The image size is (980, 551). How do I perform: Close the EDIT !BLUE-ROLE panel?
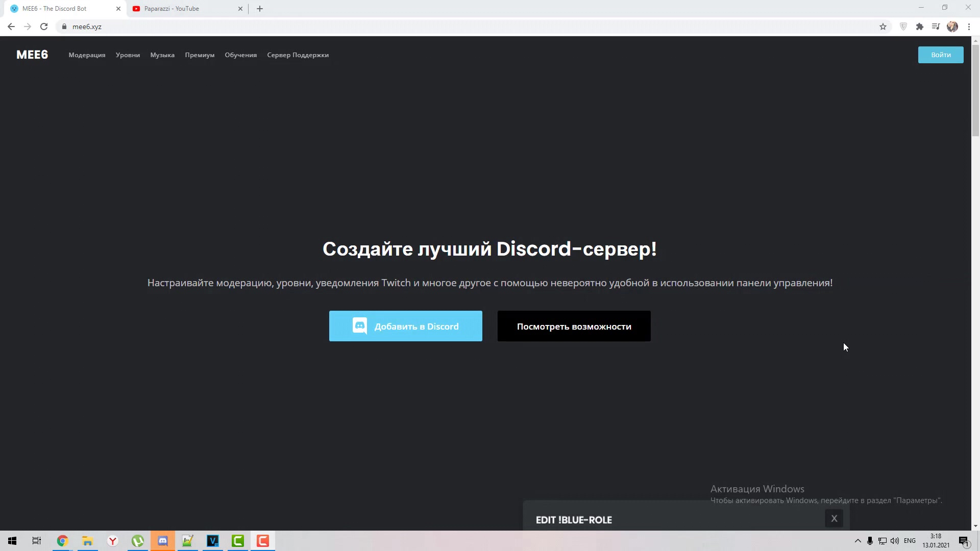point(834,518)
